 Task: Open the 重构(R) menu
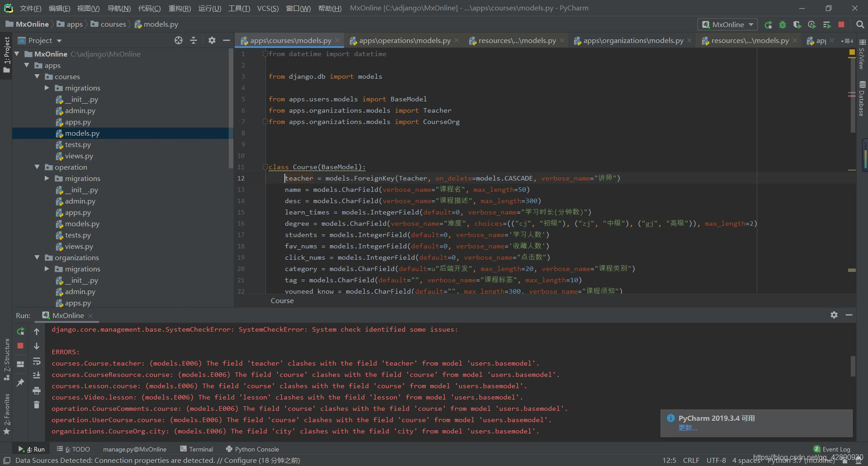[x=179, y=8]
